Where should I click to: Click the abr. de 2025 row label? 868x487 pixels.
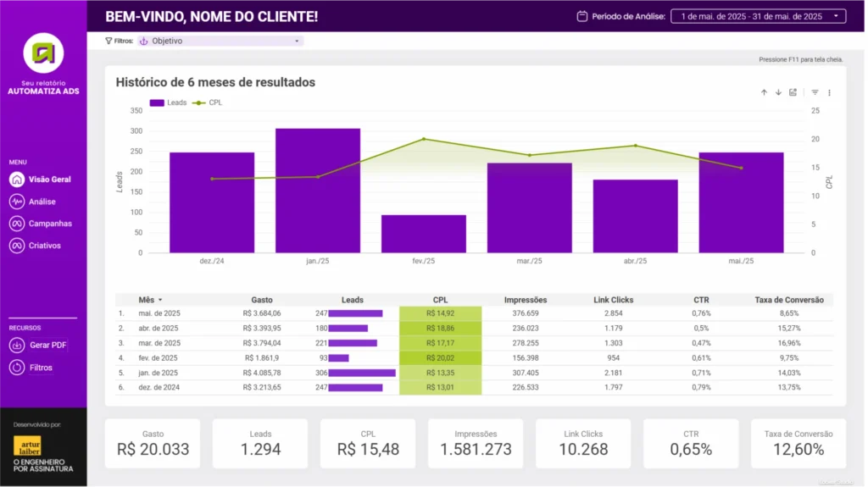click(x=159, y=328)
